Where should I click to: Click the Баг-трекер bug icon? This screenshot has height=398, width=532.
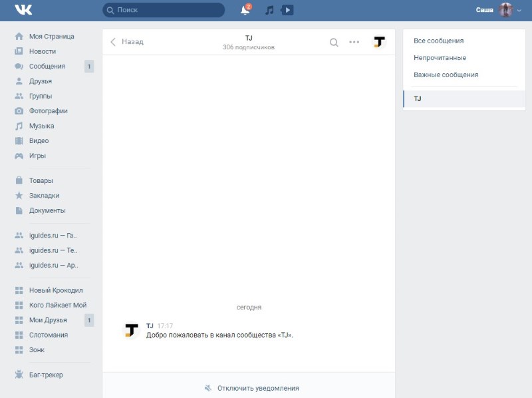19,375
